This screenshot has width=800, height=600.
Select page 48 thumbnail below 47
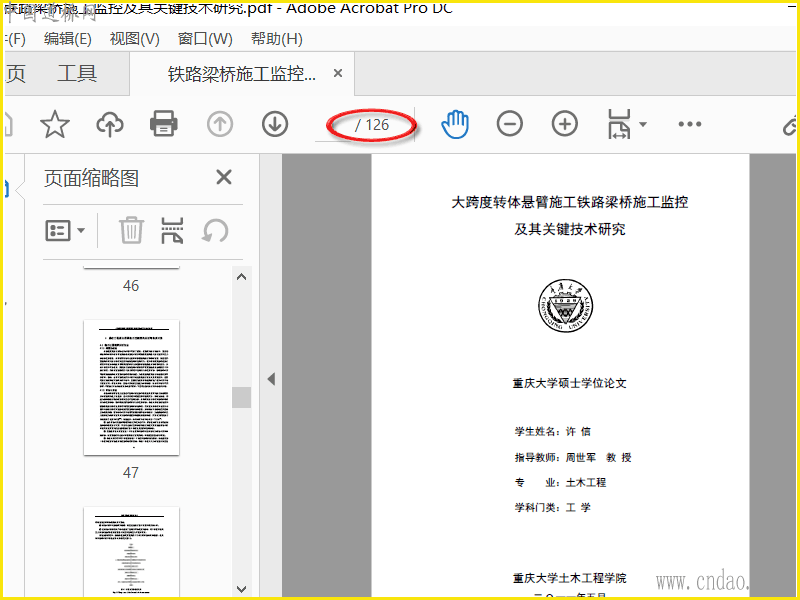(x=131, y=551)
